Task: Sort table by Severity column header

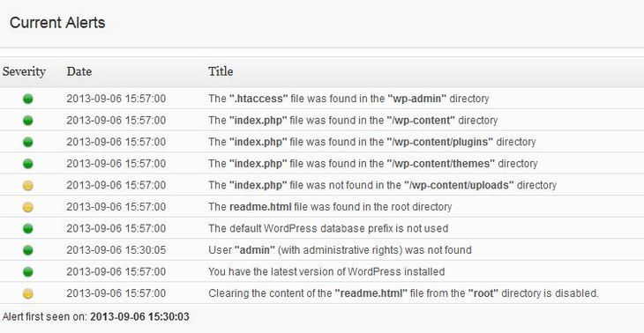Action: [24, 71]
